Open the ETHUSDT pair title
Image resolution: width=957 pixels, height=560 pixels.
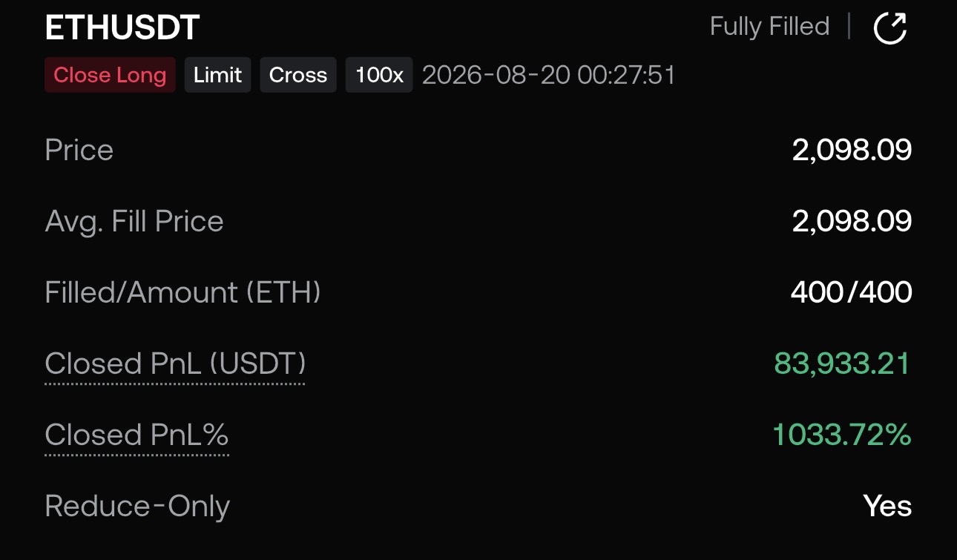(122, 28)
